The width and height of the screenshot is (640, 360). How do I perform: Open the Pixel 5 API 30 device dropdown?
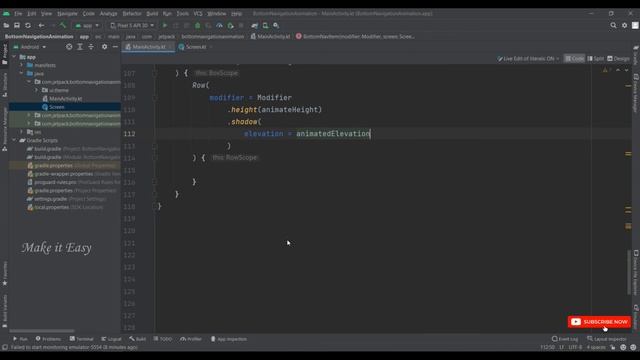click(132, 25)
